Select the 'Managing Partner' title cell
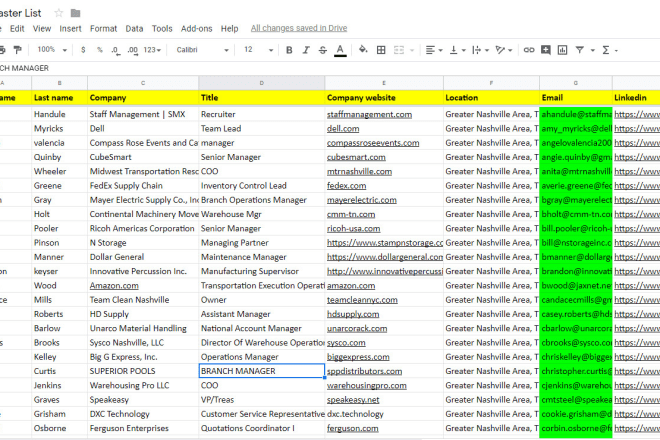 [x=261, y=243]
